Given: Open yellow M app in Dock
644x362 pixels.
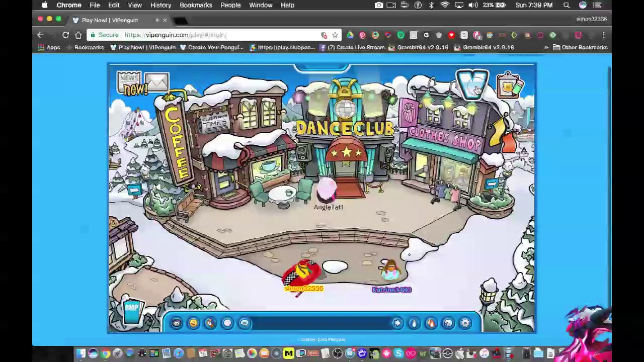Looking at the screenshot, I should [288, 353].
